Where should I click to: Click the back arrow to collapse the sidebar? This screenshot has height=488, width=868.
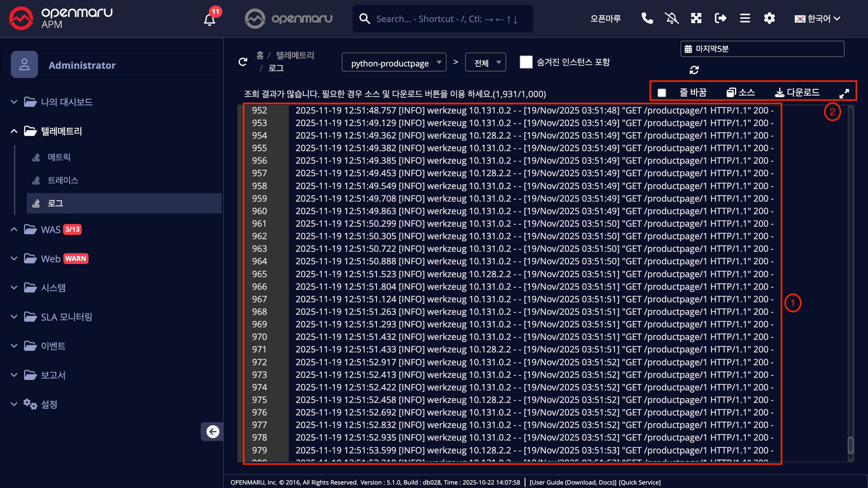(213, 431)
